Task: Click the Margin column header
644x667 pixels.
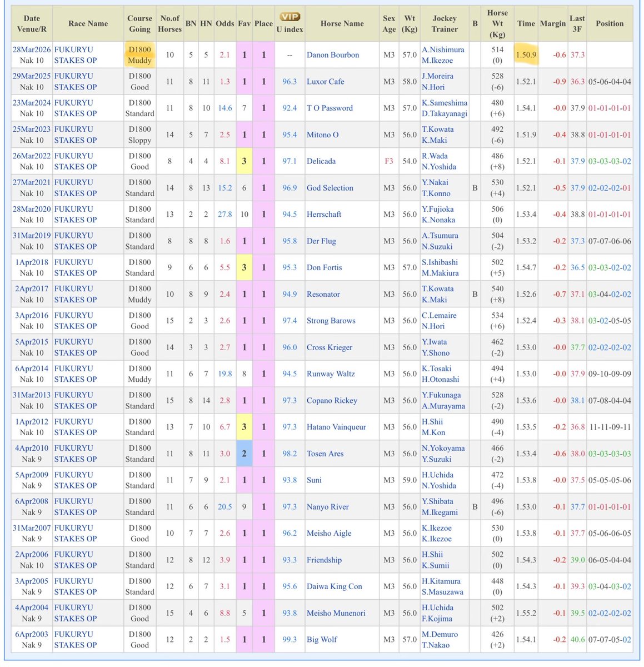Action: coord(553,24)
